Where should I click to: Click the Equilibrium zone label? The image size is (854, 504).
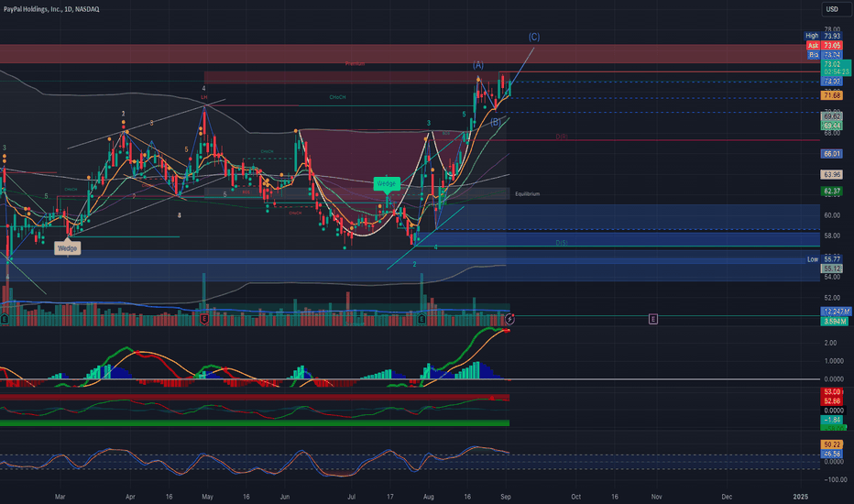(x=527, y=194)
